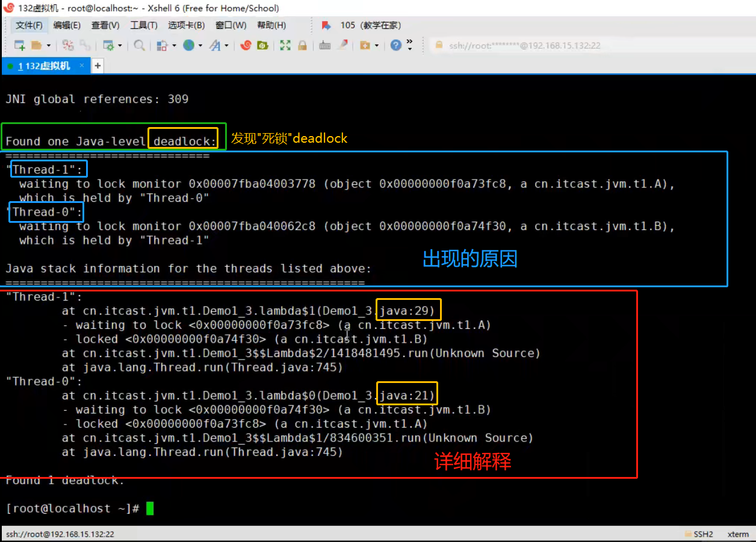Click the monitor 0x00007fba04003778 line
The image size is (756, 542).
click(347, 184)
